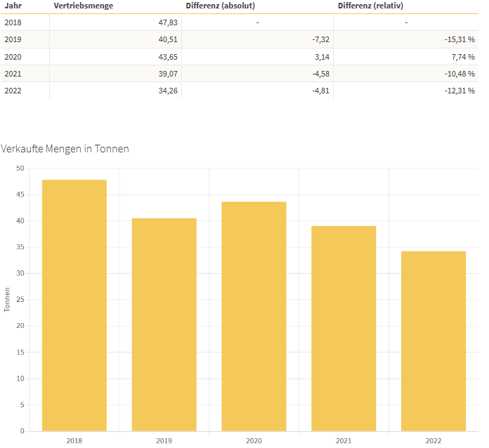The width and height of the screenshot is (489, 448).
Task: Click the x-axis label 2018 under chart
Action: click(x=74, y=441)
